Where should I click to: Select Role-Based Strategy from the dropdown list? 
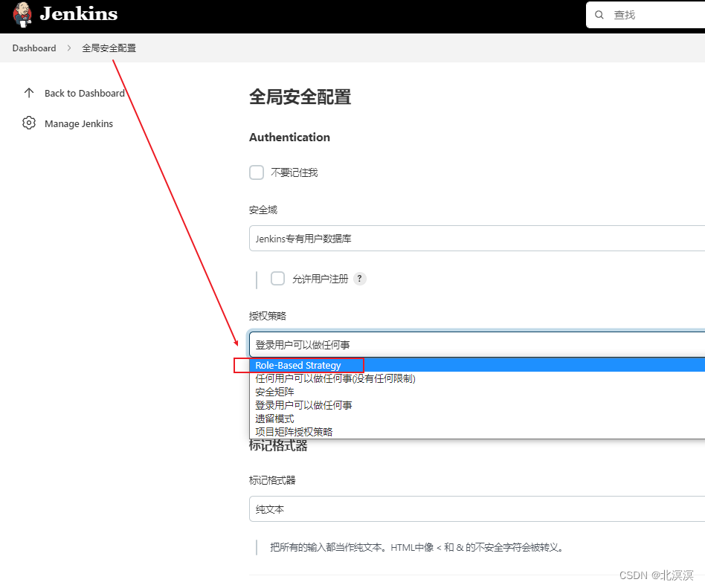point(477,365)
